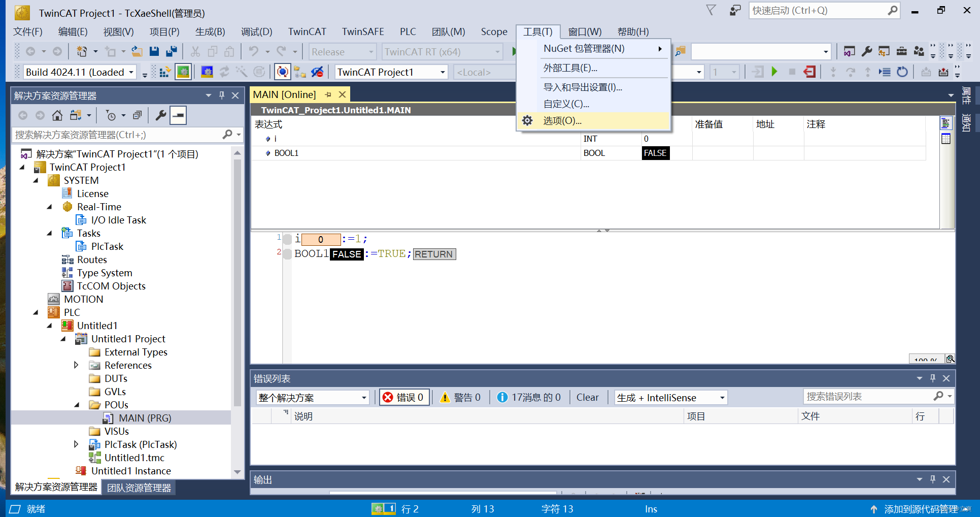Image resolution: width=980 pixels, height=517 pixels.
Task: Toggle auto-hide pin on Solution Explorer
Action: point(222,95)
